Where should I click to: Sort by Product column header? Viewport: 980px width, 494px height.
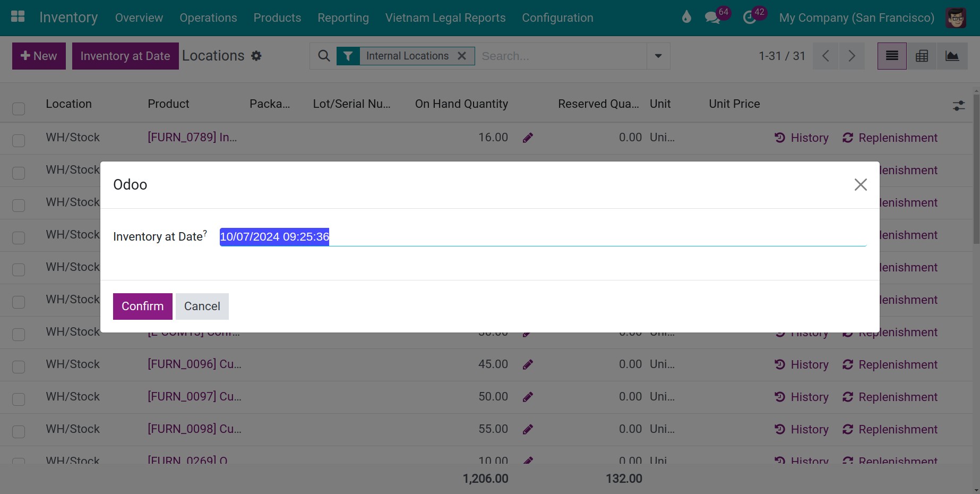(168, 104)
